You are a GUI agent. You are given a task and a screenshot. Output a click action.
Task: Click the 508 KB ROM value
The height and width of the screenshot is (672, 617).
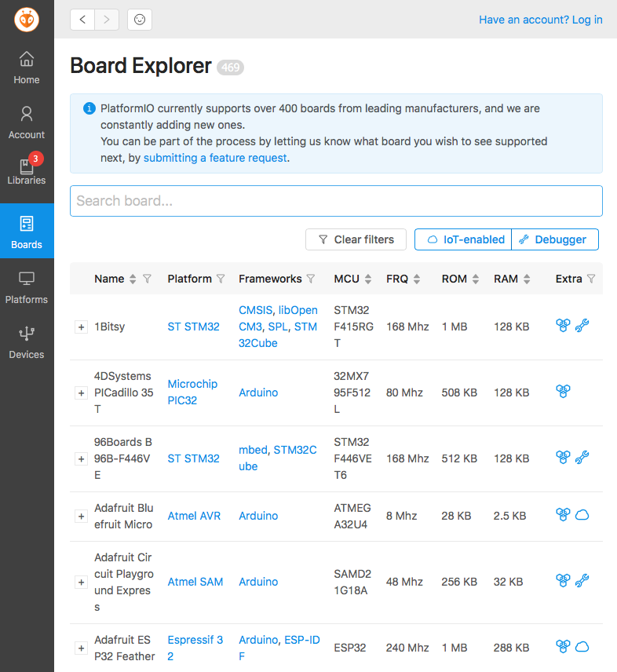tap(459, 393)
